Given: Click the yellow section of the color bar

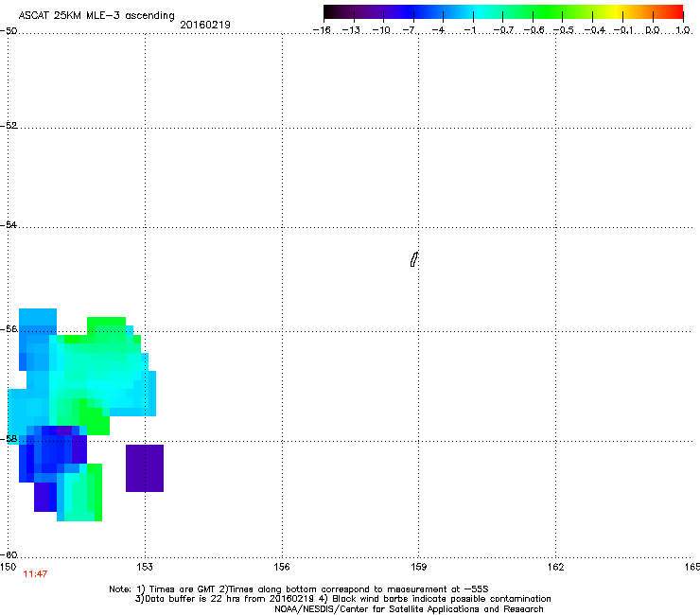Looking at the screenshot, I should click(615, 12).
